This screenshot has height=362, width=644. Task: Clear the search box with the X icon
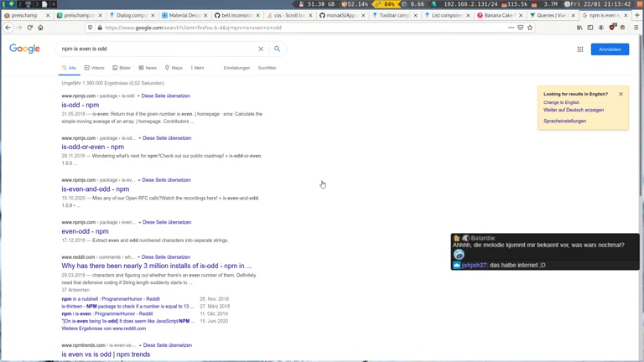(x=261, y=49)
